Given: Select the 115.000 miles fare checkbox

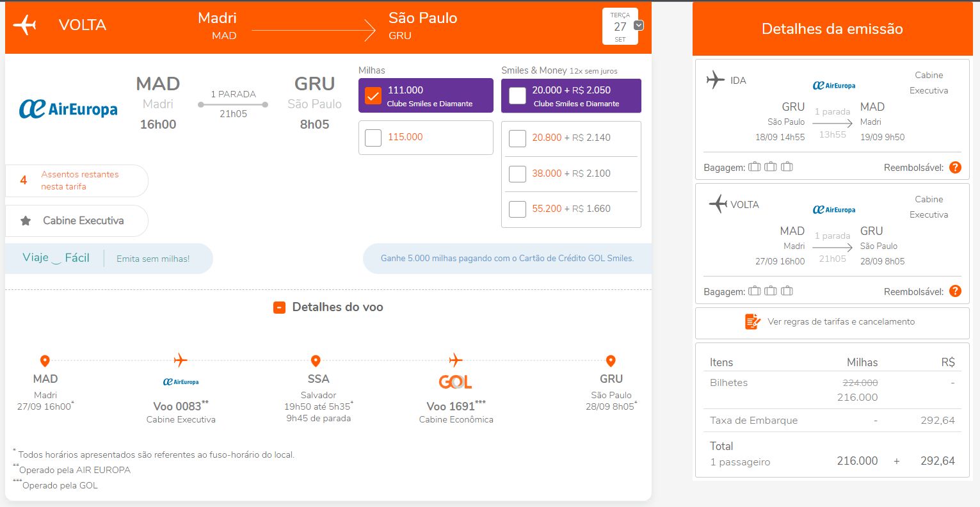Looking at the screenshot, I should pyautogui.click(x=373, y=138).
